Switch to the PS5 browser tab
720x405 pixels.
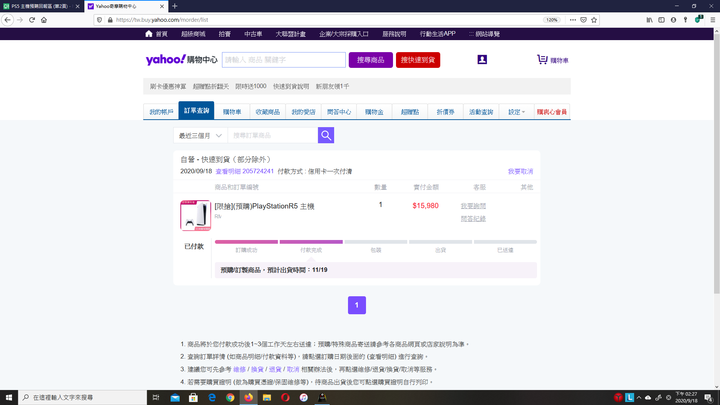click(40, 6)
